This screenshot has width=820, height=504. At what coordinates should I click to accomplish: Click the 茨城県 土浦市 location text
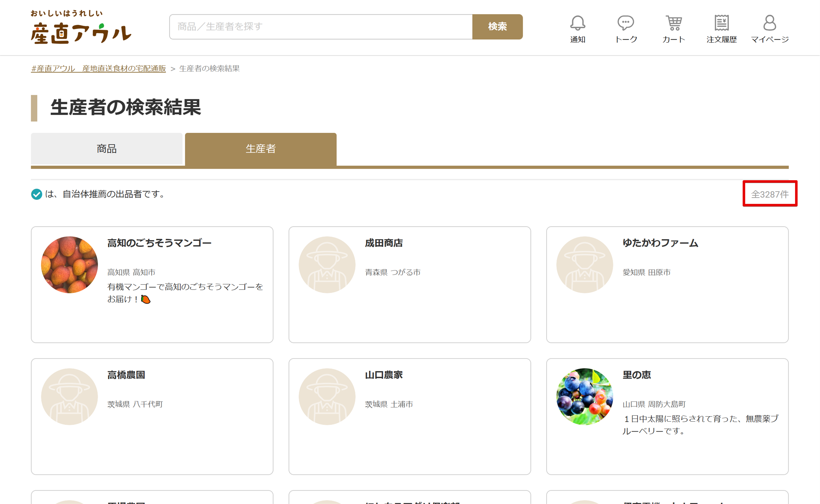click(x=389, y=404)
